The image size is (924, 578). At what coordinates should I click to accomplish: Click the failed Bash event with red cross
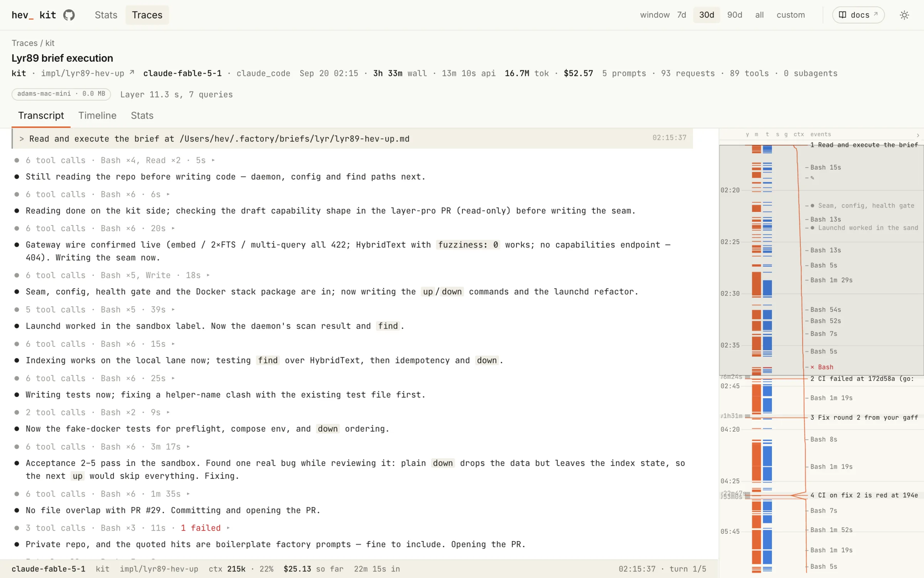[822, 367]
